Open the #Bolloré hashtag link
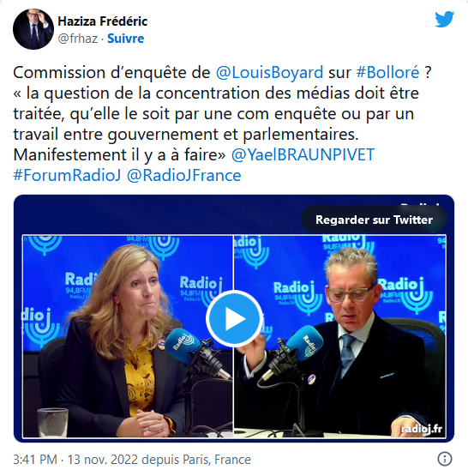Image resolution: width=468 pixels, height=476 pixels. point(388,73)
